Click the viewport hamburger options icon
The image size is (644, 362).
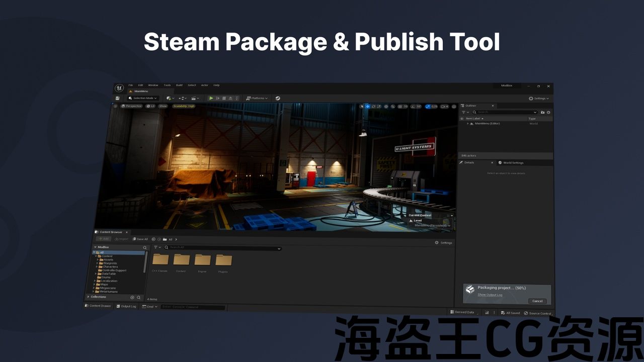115,106
